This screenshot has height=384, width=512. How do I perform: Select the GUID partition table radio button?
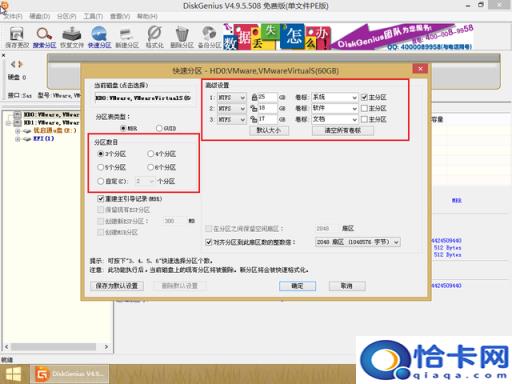[x=159, y=128]
